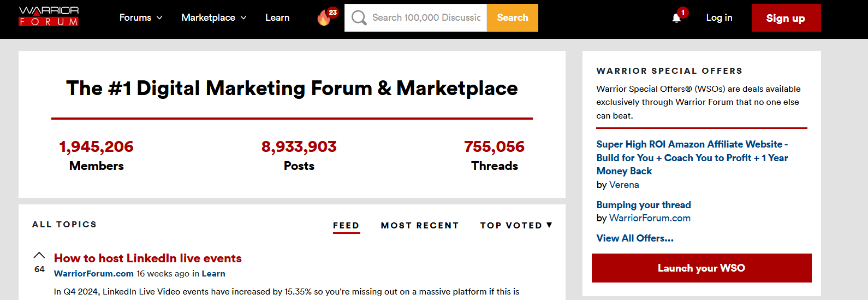Upvote the LinkedIn live events thread
Screen dimensions: 868x300
pos(39,255)
